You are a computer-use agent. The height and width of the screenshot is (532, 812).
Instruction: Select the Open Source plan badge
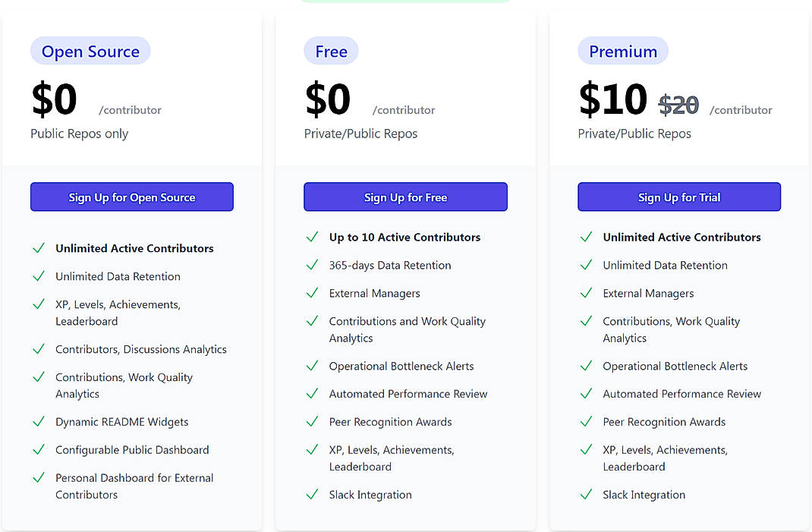pyautogui.click(x=90, y=50)
